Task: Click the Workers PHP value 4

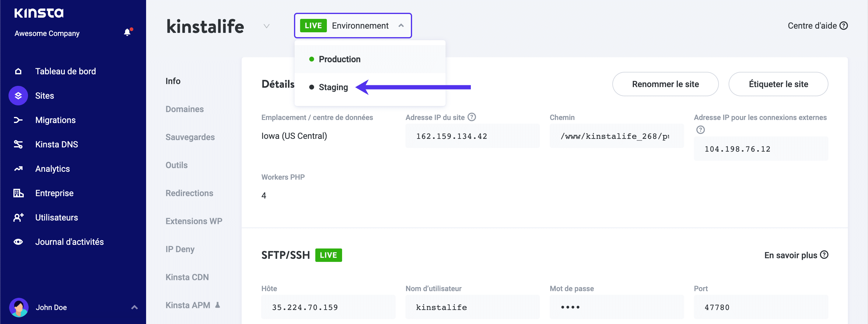Action: click(264, 195)
